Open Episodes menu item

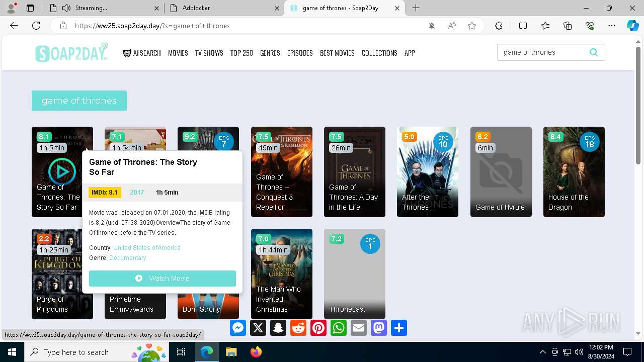(300, 53)
